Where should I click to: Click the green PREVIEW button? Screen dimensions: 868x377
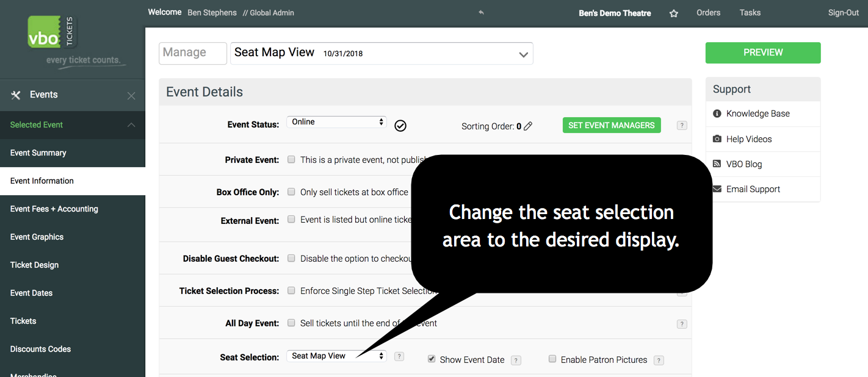click(x=763, y=53)
